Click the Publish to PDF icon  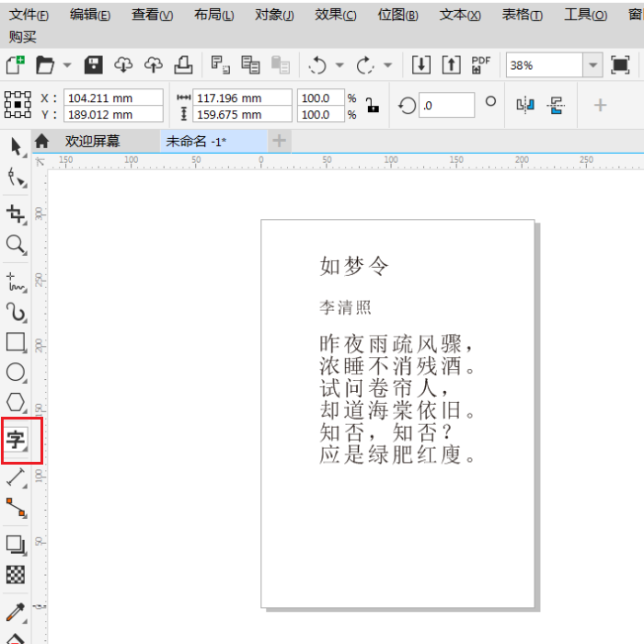click(x=480, y=65)
